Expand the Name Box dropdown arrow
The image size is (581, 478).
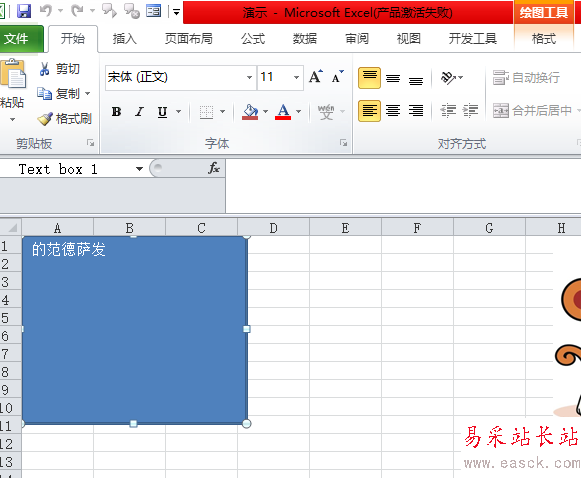click(139, 169)
